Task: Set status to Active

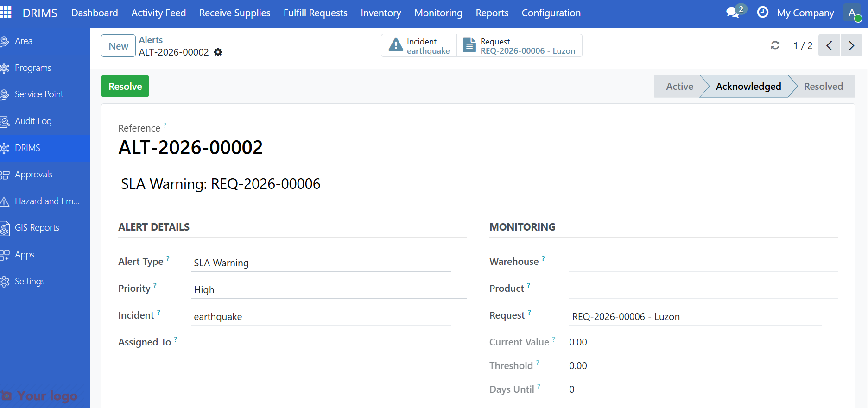Action: (x=679, y=86)
